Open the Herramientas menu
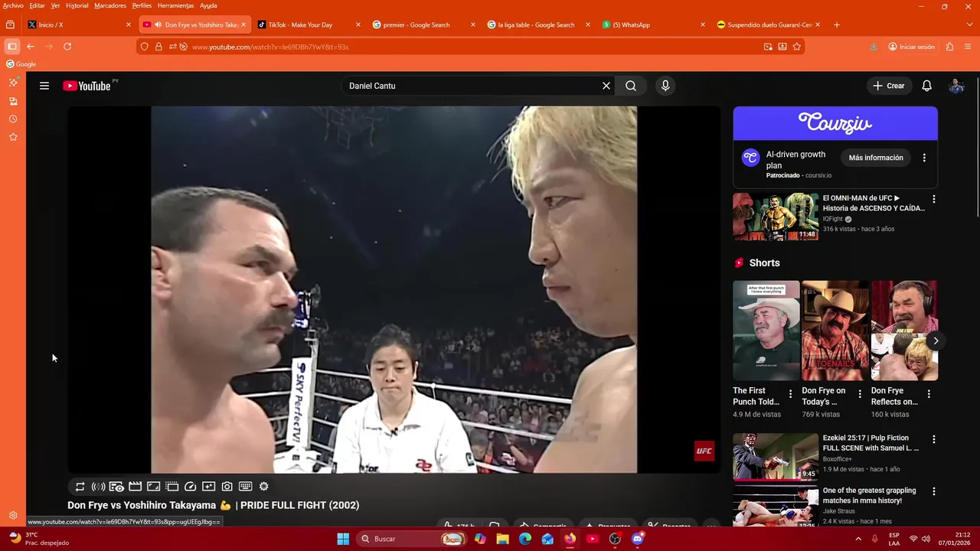This screenshot has height=551, width=980. (x=175, y=5)
